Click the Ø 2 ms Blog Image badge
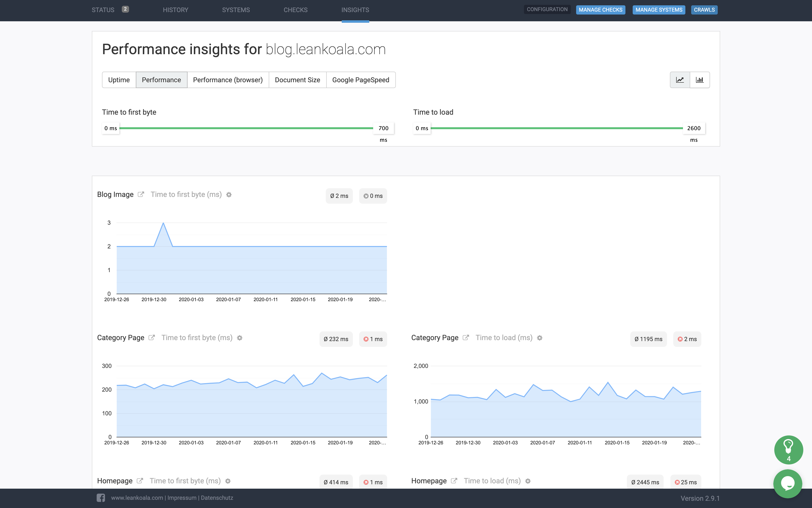 [339, 196]
